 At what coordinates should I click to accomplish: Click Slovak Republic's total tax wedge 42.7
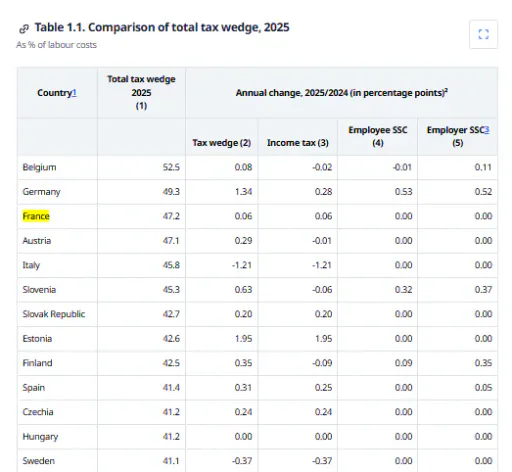coord(171,314)
